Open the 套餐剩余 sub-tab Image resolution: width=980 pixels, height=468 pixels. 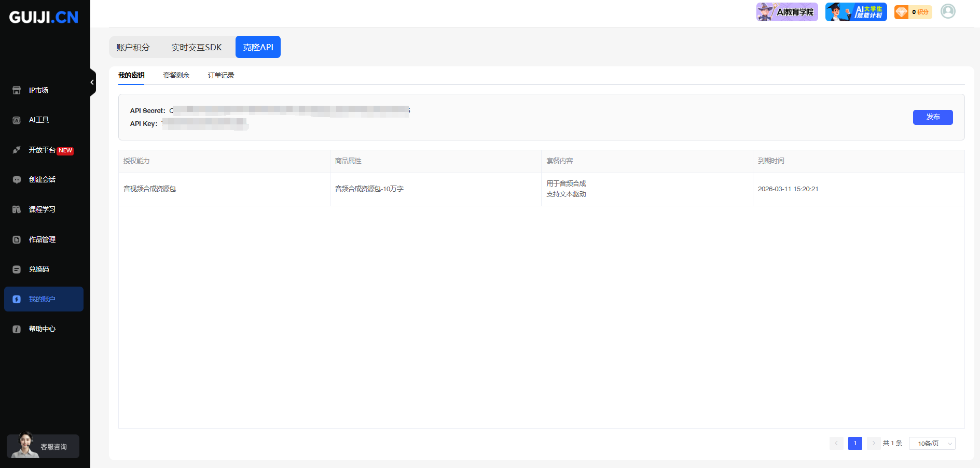(176, 75)
